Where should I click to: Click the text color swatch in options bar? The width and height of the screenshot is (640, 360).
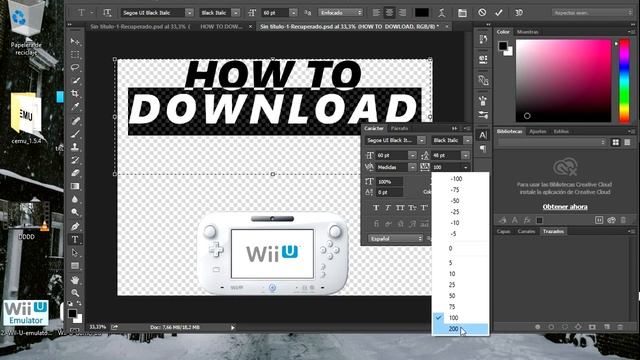click(422, 13)
